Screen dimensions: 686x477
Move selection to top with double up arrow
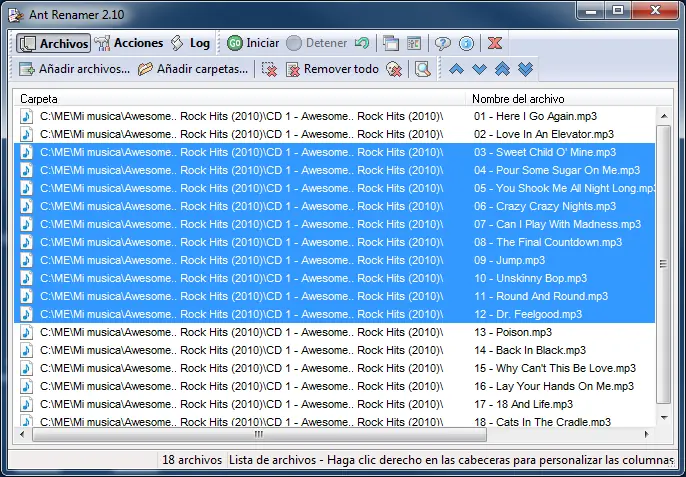coord(502,69)
